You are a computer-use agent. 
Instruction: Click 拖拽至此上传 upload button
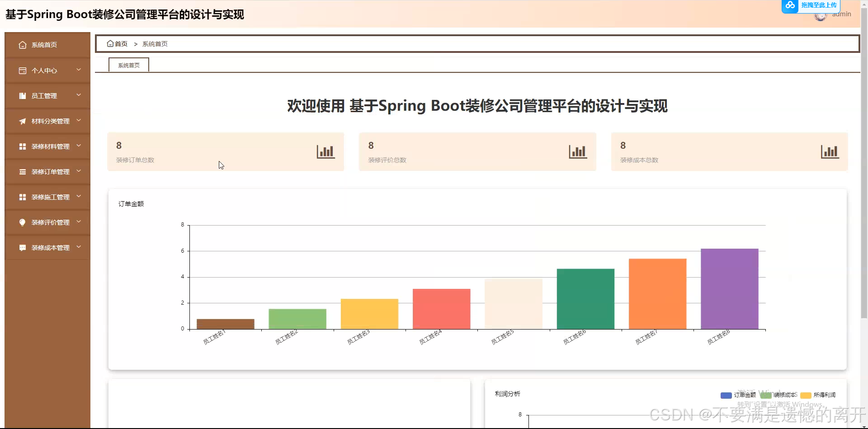click(x=811, y=6)
